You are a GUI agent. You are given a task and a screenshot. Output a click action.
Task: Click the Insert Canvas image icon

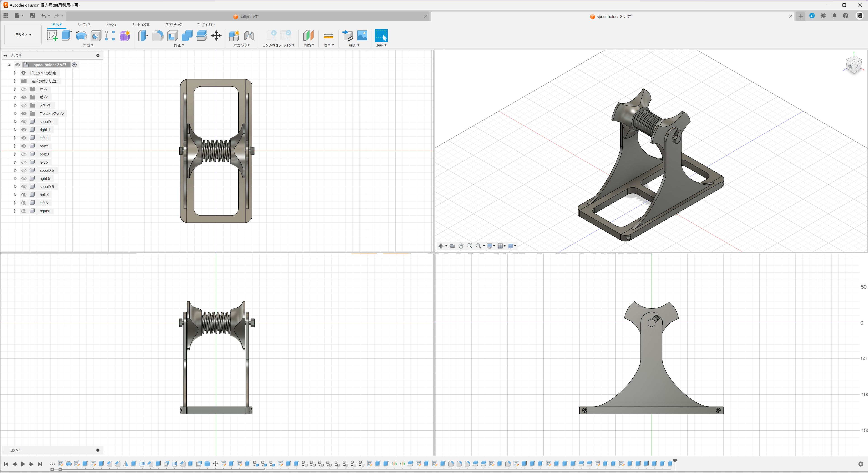362,35
